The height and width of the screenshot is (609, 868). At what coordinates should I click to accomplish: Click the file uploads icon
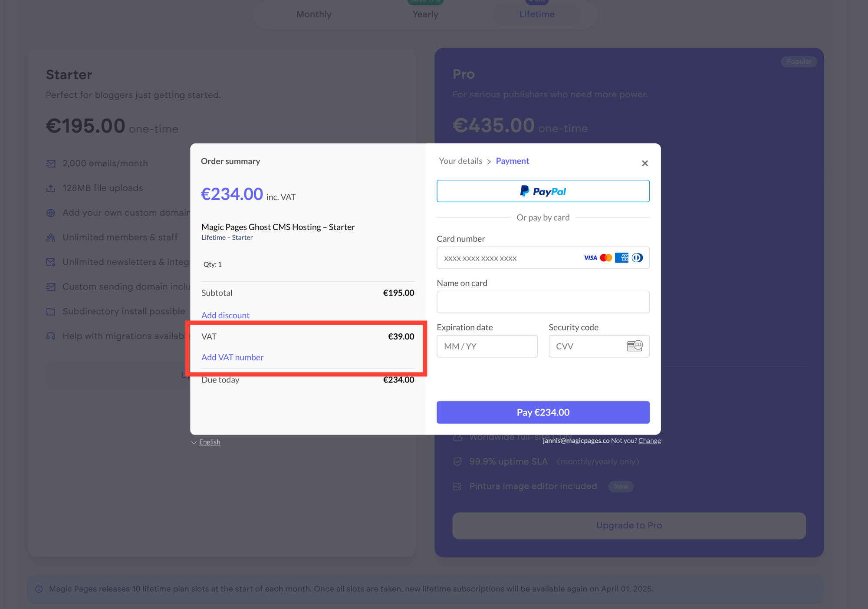coord(51,188)
